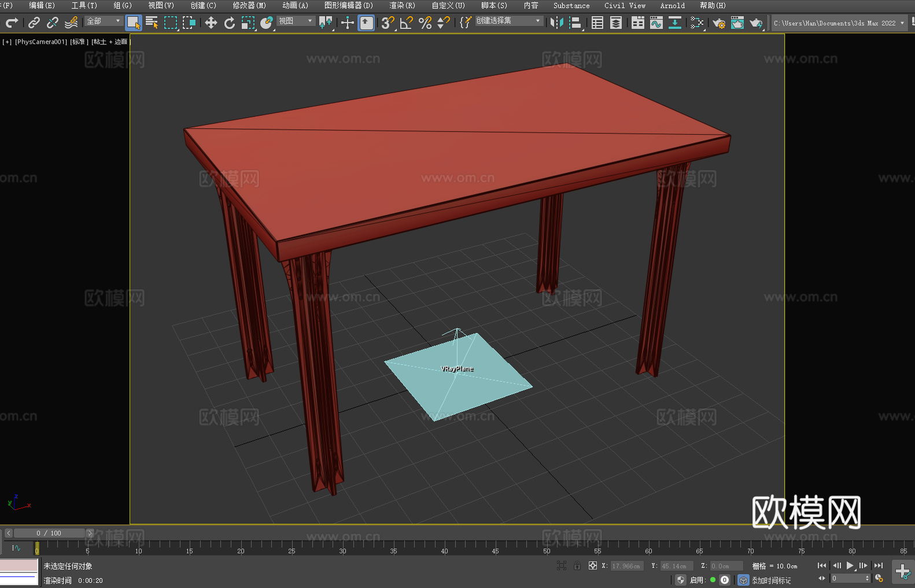Select the Bind to Space Warp tool
Viewport: 915px width, 588px height.
(x=71, y=23)
